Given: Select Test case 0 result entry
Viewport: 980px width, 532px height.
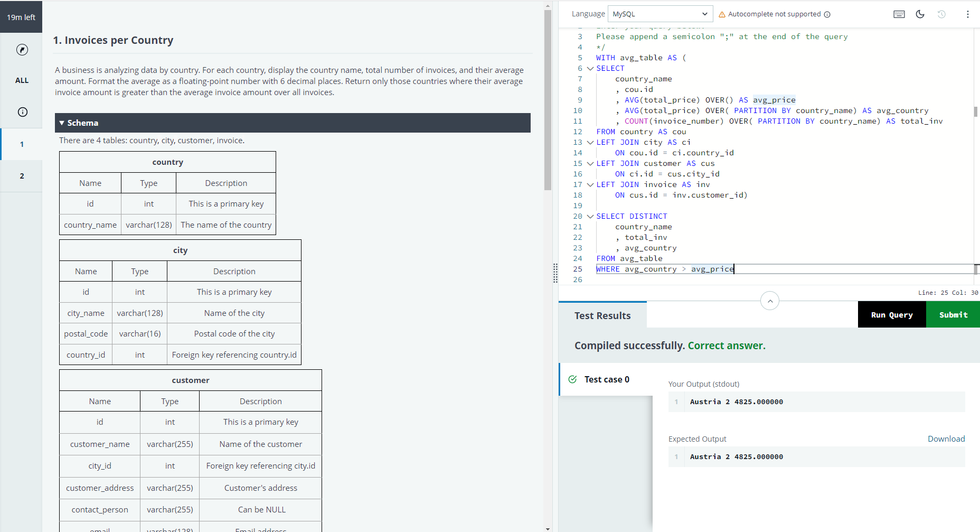Looking at the screenshot, I should 606,379.
